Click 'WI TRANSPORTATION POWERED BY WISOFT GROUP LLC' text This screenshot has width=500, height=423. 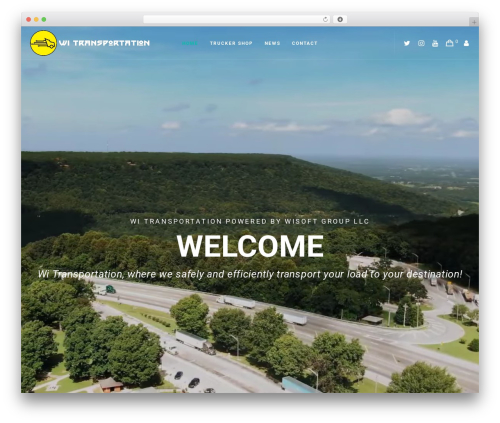(x=249, y=221)
